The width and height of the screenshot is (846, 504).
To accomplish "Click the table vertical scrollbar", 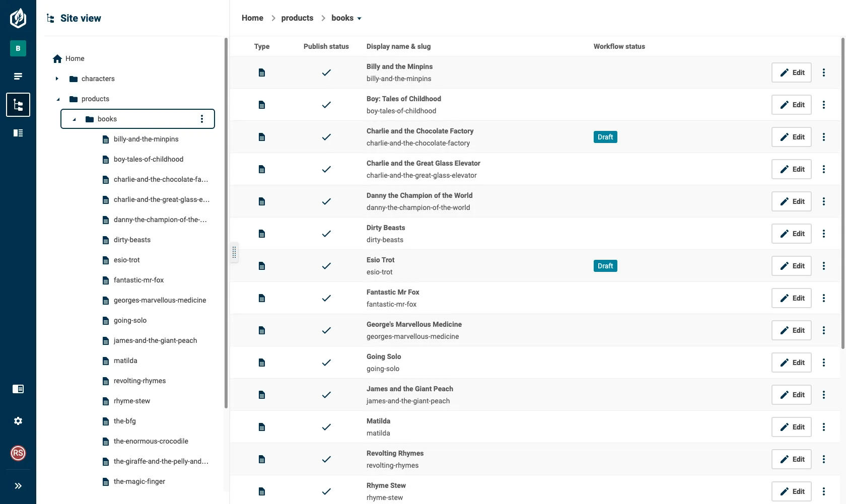I will 843,193.
